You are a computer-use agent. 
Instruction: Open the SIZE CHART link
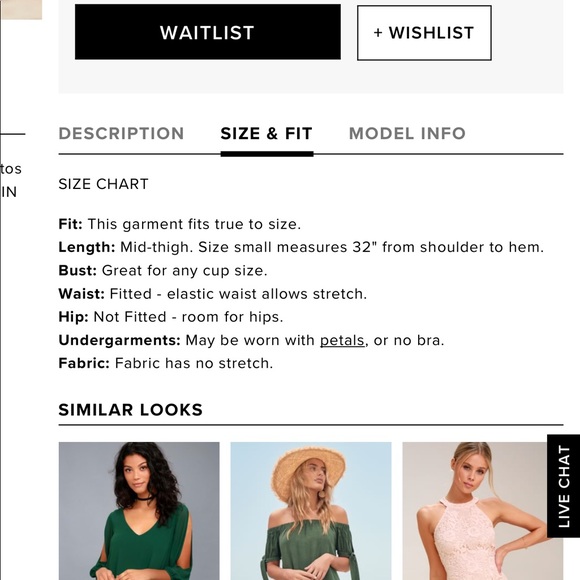pyautogui.click(x=104, y=184)
